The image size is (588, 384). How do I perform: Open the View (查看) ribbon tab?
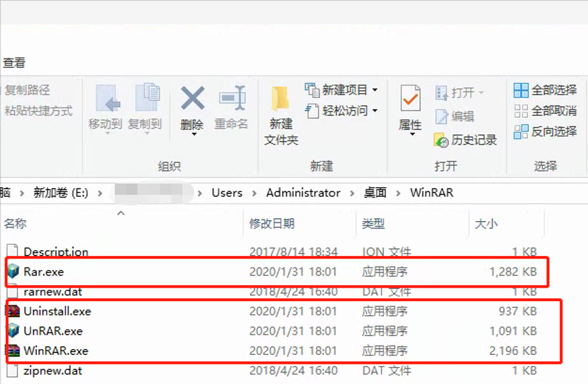[14, 63]
